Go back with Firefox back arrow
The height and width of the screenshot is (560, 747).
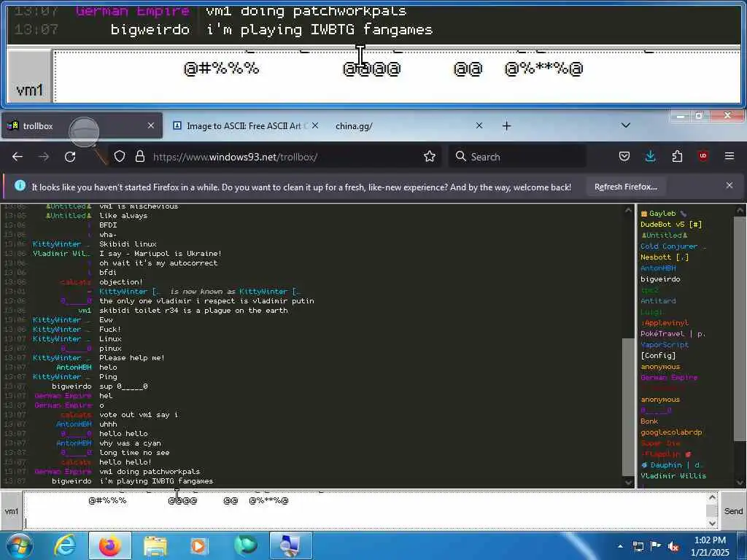pyautogui.click(x=18, y=157)
